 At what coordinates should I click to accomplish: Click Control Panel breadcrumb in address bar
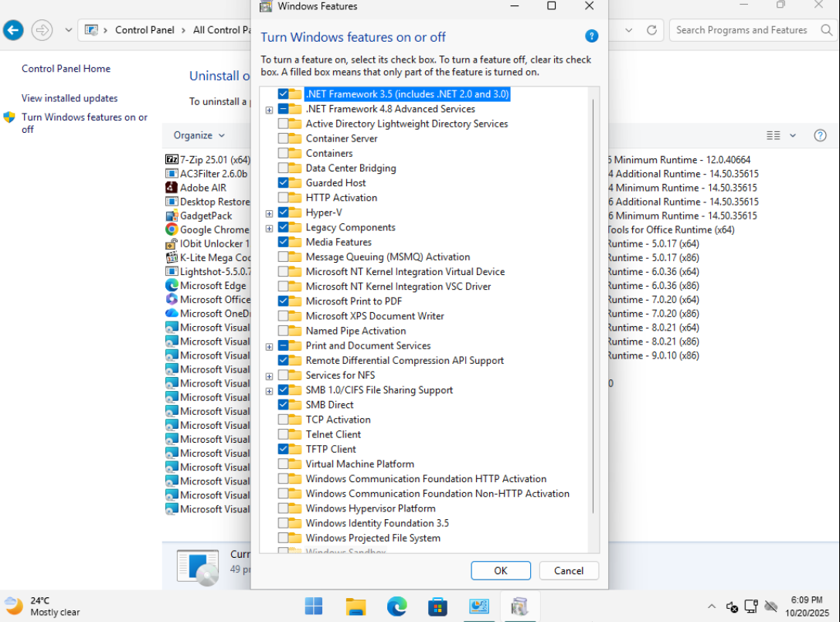(145, 30)
